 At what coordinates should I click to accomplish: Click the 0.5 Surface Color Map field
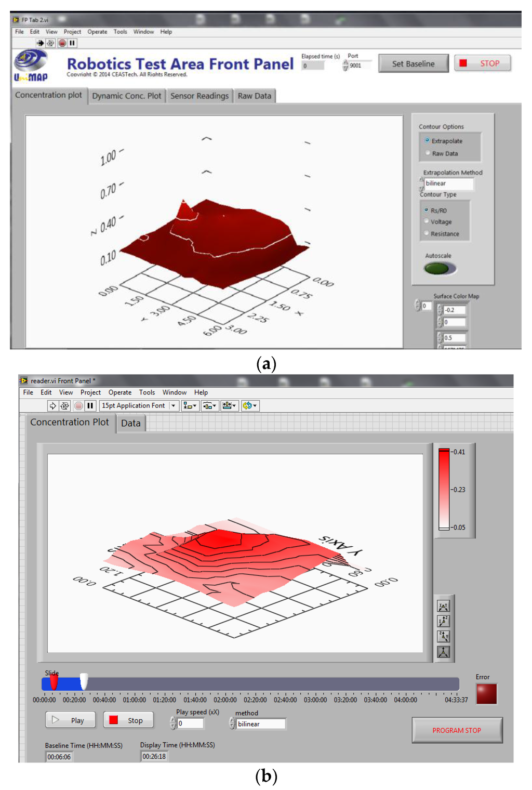[455, 338]
